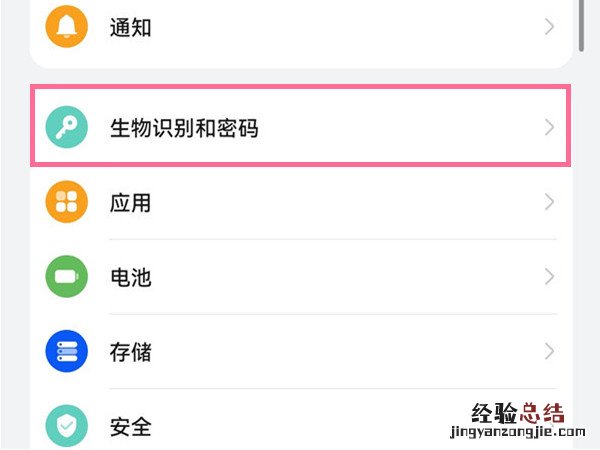The image size is (600, 450).
Task: Choose the 安全 settings entry
Action: [130, 427]
